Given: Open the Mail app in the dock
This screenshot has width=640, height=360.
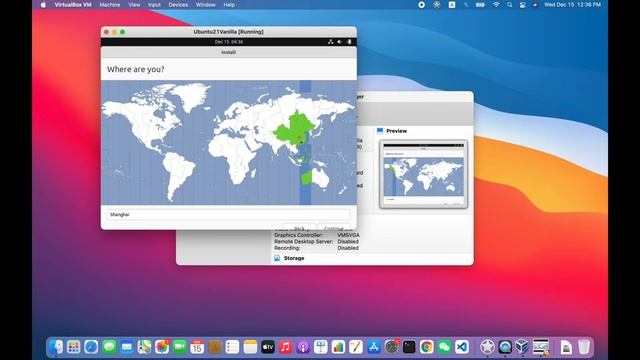Looking at the screenshot, I should point(127,347).
